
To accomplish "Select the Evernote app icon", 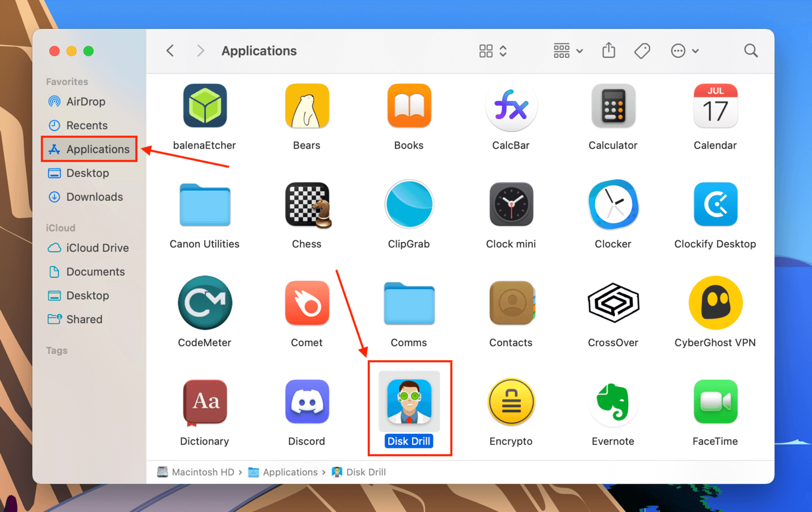I will (613, 401).
